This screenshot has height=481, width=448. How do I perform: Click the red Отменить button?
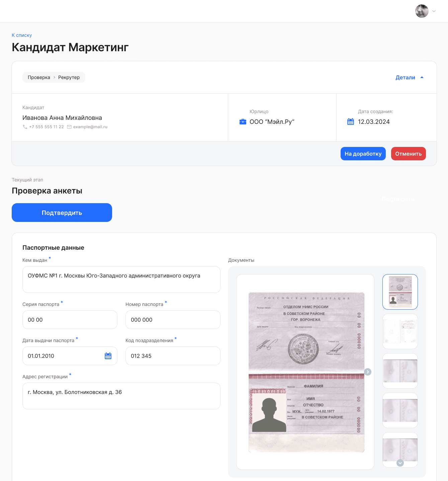[x=408, y=154]
